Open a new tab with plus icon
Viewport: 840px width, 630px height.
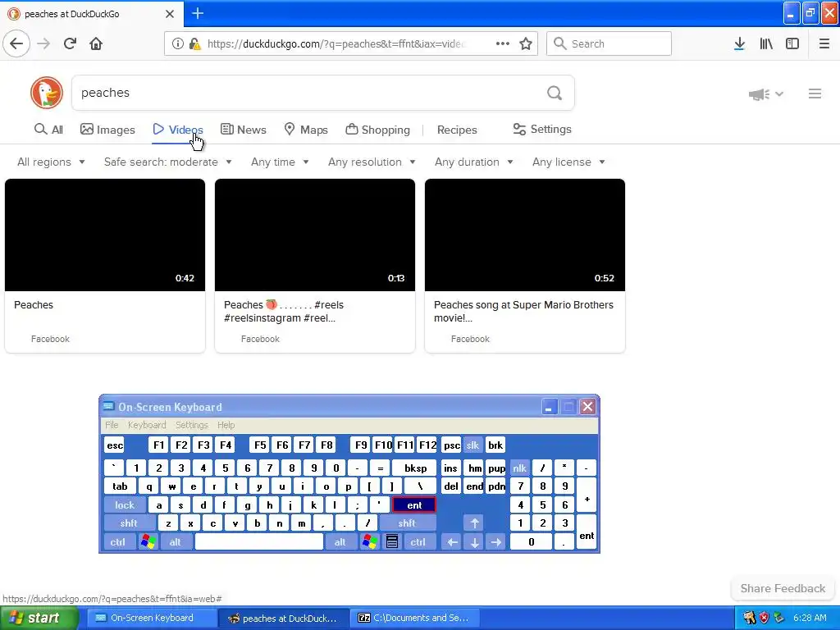tap(198, 13)
